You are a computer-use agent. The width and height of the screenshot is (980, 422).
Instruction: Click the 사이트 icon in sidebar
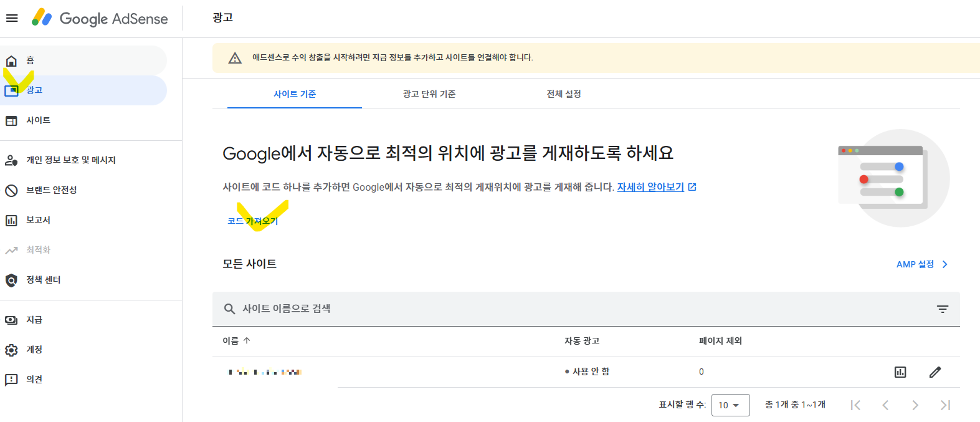point(11,120)
